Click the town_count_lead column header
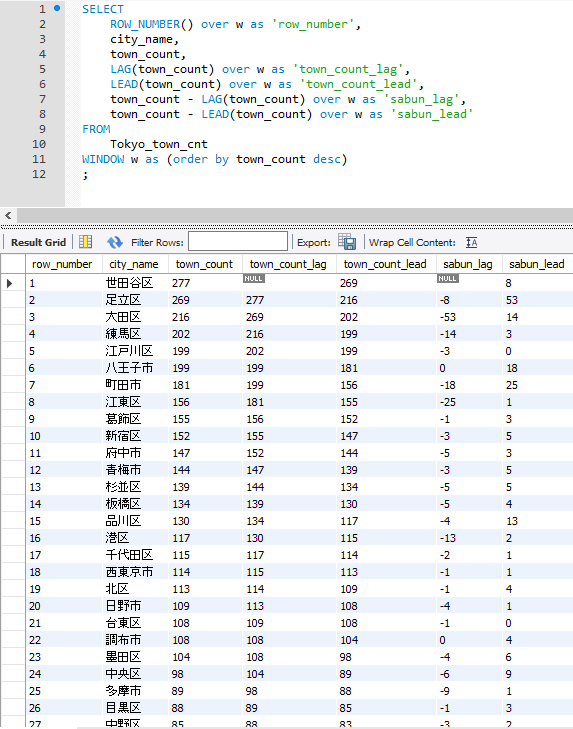Image resolution: width=573 pixels, height=729 pixels. click(386, 264)
